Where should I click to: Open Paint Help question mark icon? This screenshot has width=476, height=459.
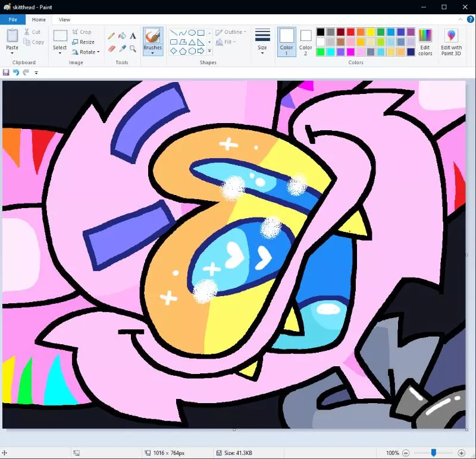point(470,20)
